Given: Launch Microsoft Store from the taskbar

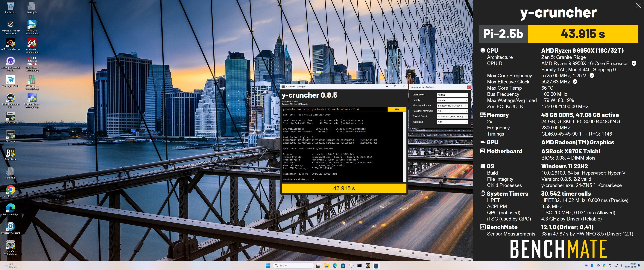Looking at the screenshot, I should coord(343,265).
